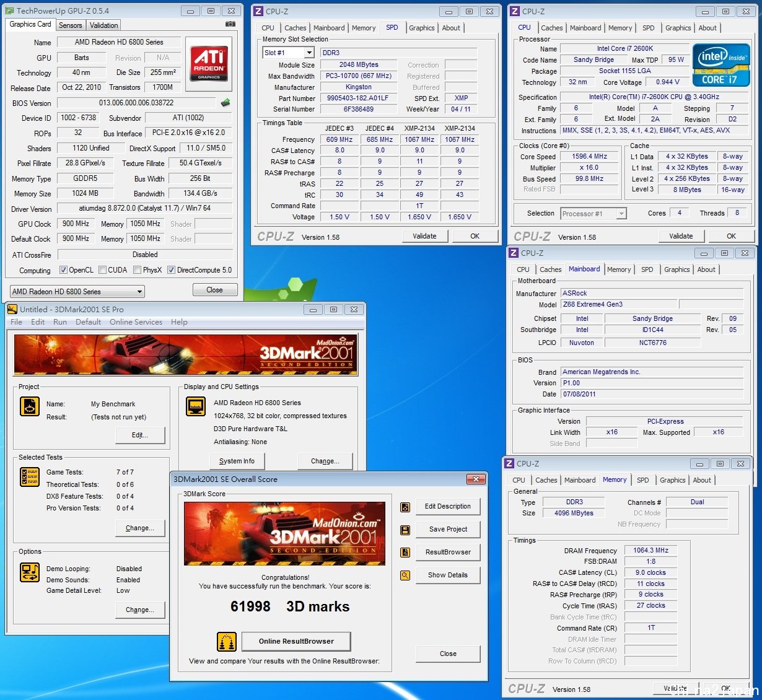Click the Core Speed value 1596.4 MHz
Screen dimensions: 762x700
click(x=589, y=157)
